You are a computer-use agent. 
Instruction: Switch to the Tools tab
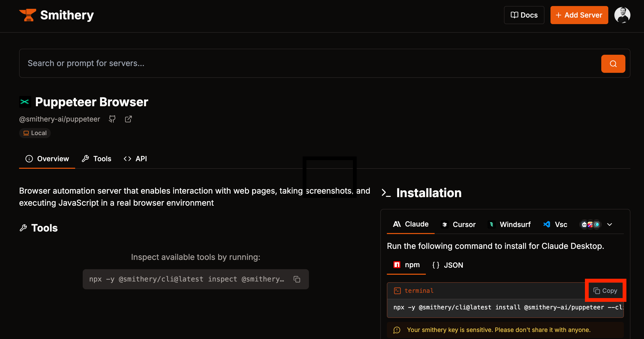[97, 159]
